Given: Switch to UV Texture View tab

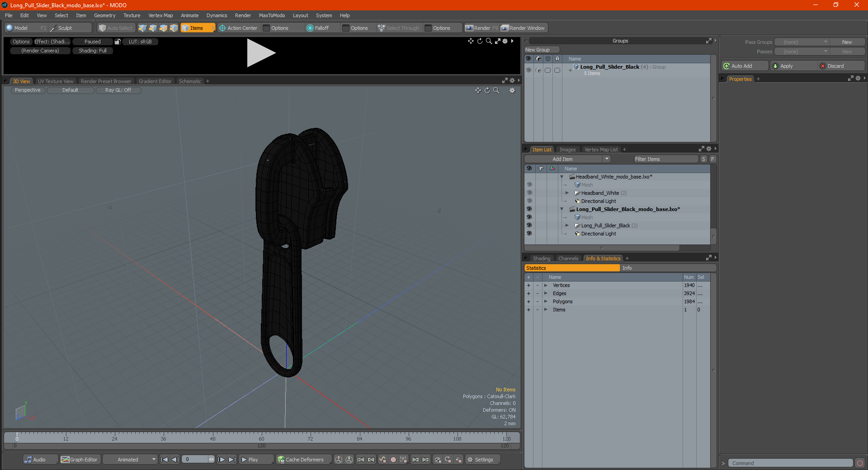Looking at the screenshot, I should [56, 81].
